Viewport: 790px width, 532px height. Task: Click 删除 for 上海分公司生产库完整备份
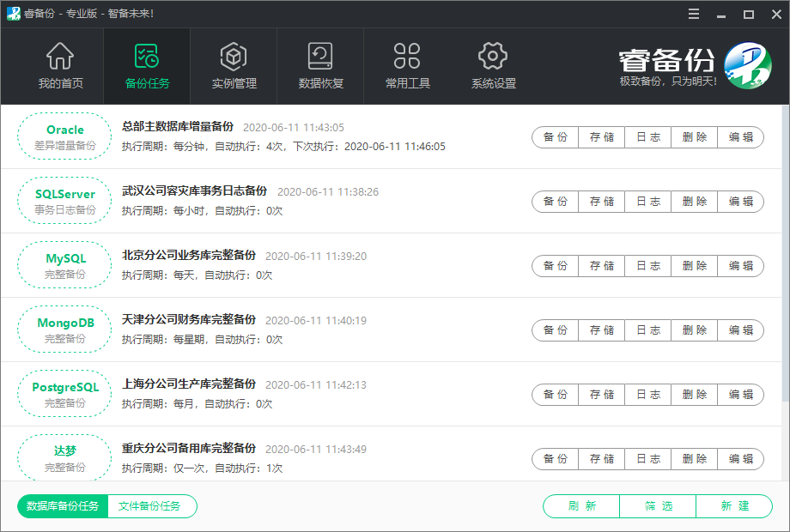(x=695, y=395)
